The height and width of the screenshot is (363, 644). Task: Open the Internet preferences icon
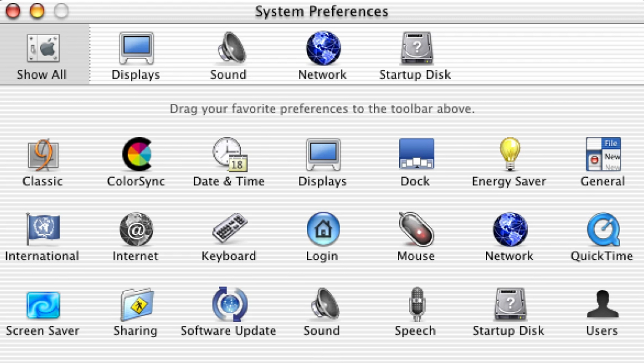137,229
